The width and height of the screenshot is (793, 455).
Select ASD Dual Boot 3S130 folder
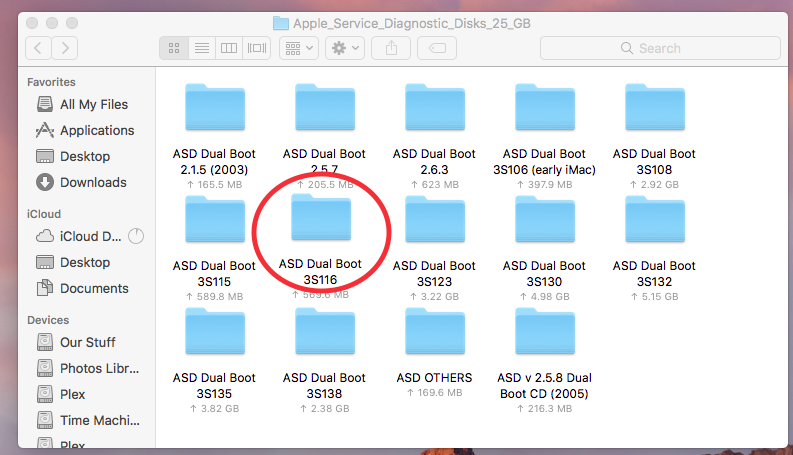[x=545, y=219]
